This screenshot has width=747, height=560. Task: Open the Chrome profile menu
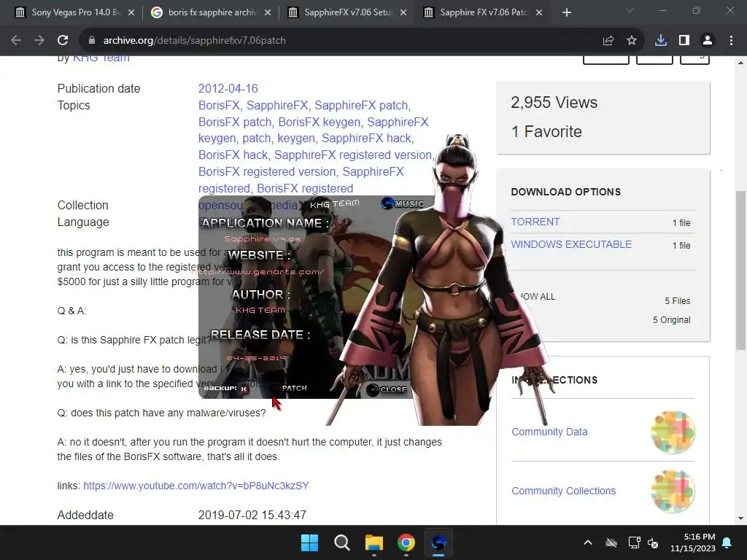pyautogui.click(x=708, y=41)
